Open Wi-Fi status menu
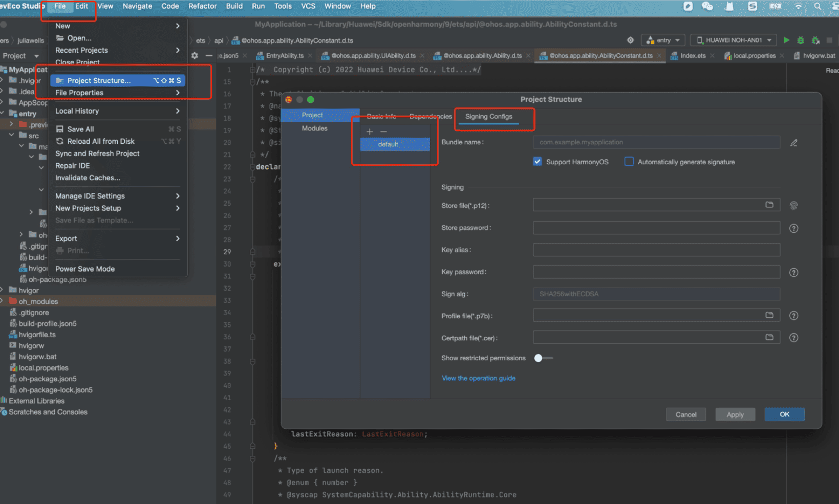This screenshot has height=504, width=839. coord(798,6)
